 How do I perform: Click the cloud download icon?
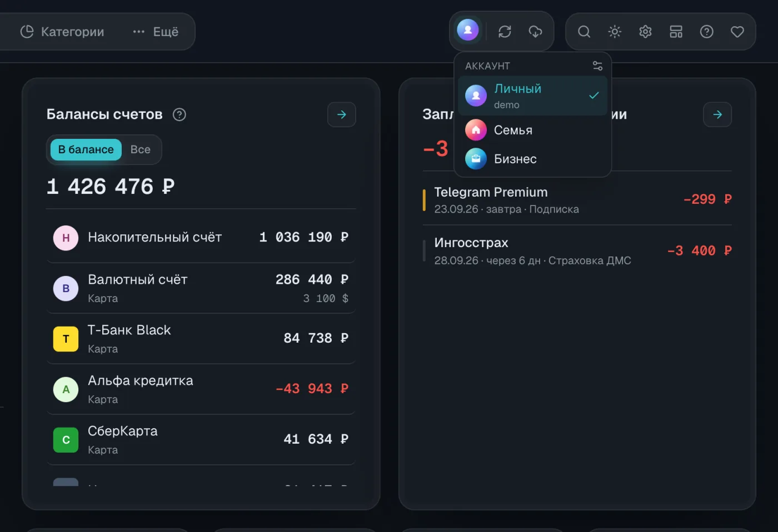[535, 32]
